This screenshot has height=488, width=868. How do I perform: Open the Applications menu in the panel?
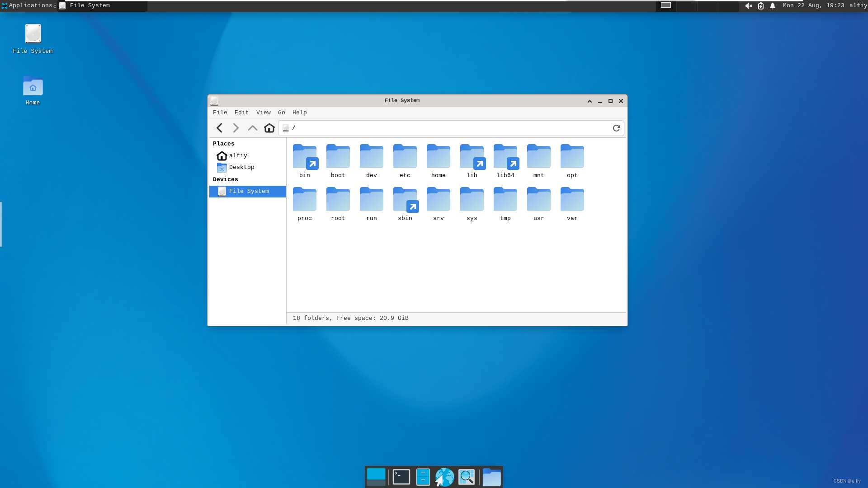coord(28,5)
